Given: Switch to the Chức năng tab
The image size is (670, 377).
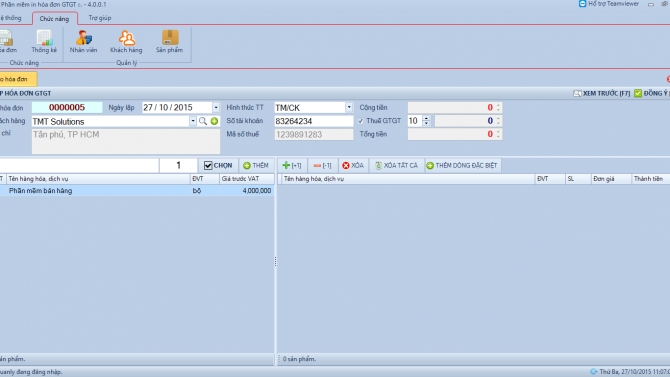Looking at the screenshot, I should coord(54,19).
